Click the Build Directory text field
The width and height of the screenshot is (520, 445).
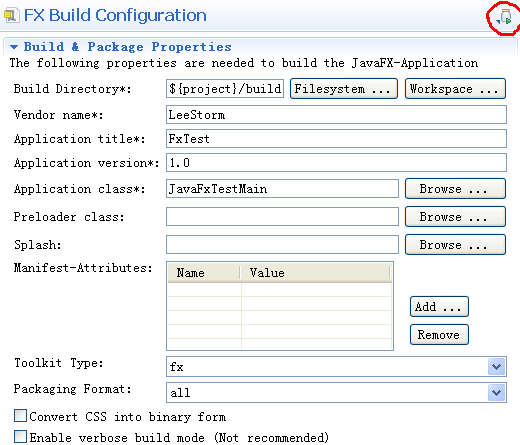click(x=225, y=89)
